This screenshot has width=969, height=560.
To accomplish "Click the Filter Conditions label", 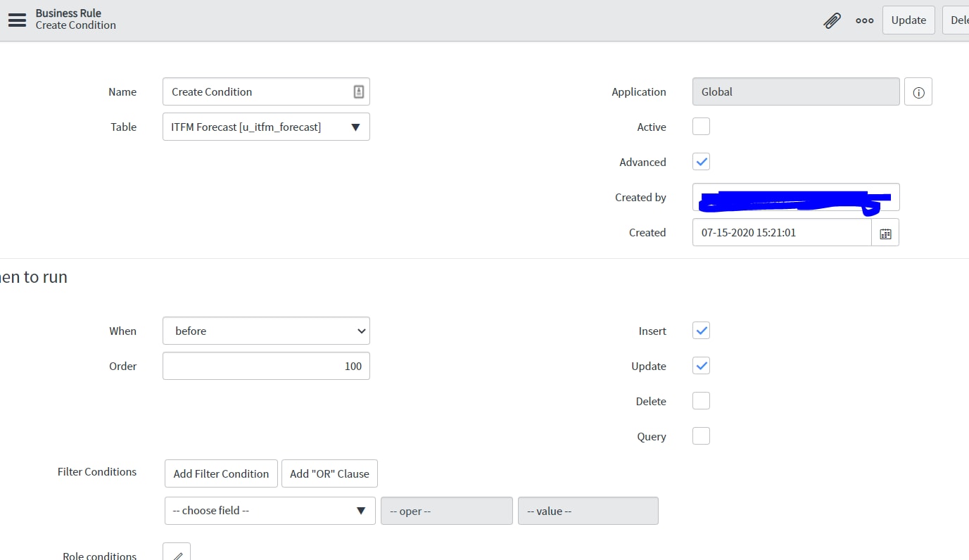I will 97,472.
